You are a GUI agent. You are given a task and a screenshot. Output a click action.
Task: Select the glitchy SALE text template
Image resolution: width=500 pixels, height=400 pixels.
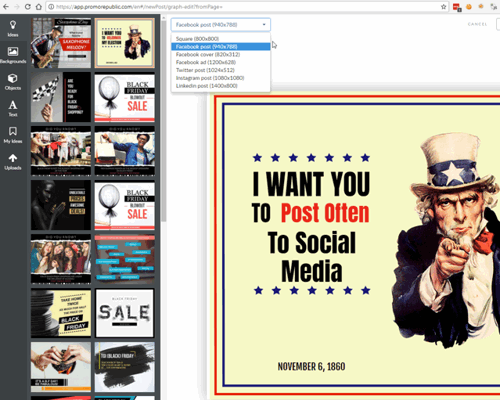pyautogui.click(x=125, y=313)
